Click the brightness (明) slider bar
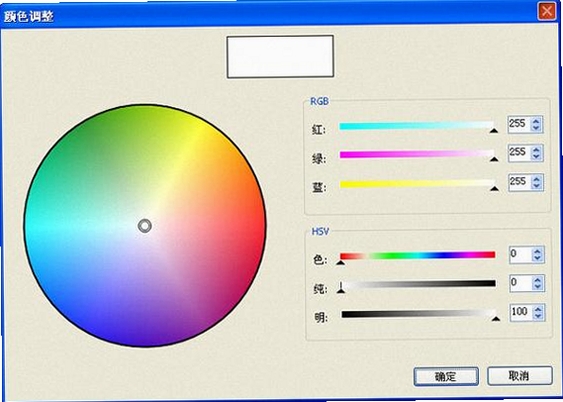 tap(419, 314)
